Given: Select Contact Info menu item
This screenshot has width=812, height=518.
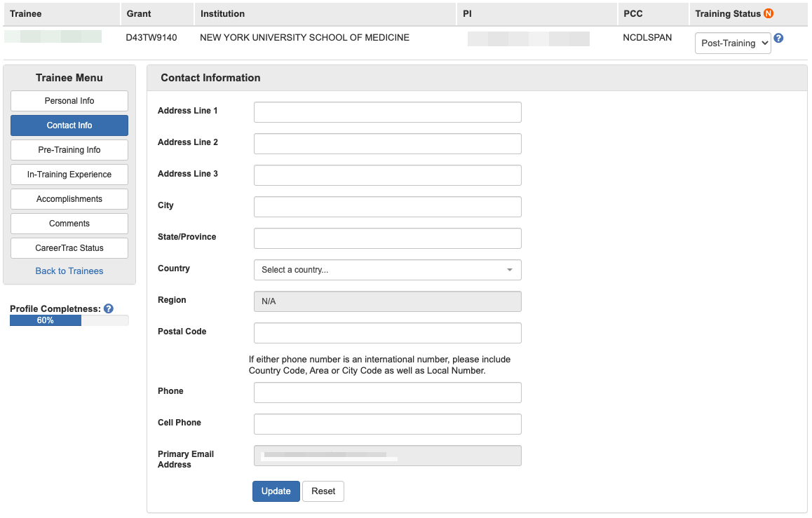Looking at the screenshot, I should pyautogui.click(x=69, y=125).
